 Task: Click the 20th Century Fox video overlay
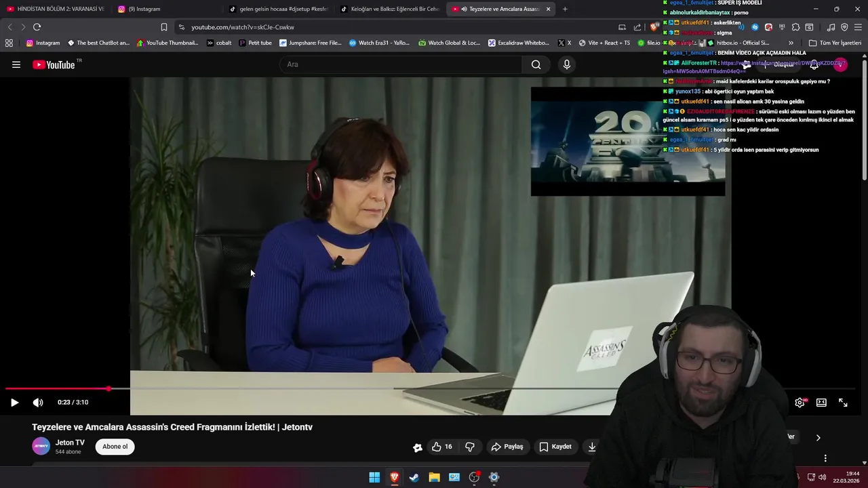pos(628,142)
